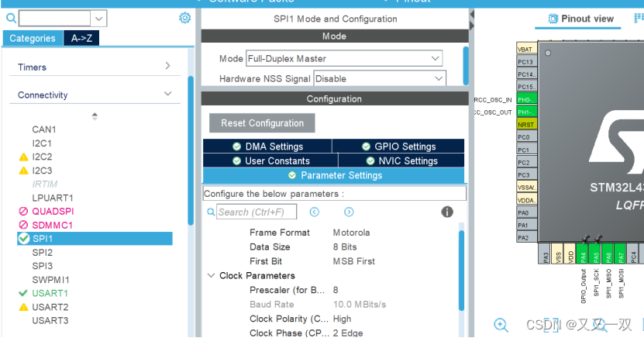This screenshot has width=644, height=338.
Task: Click the Frame Format value Motorola
Action: coord(351,233)
